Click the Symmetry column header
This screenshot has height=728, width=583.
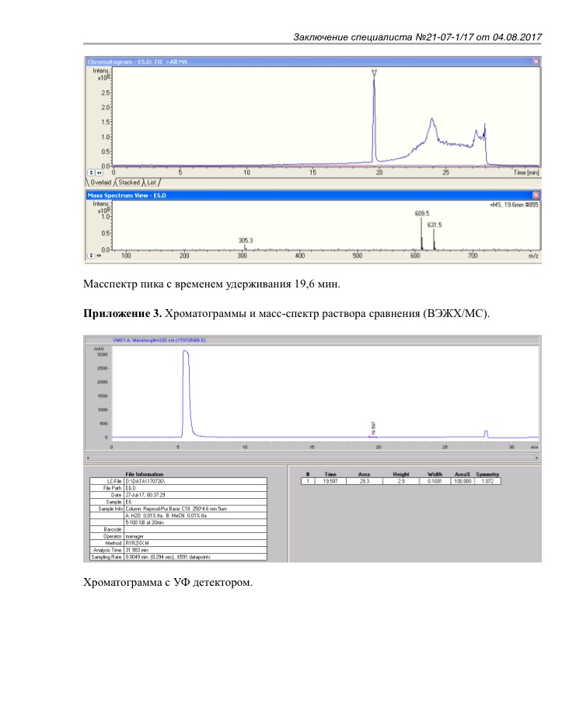tap(487, 474)
